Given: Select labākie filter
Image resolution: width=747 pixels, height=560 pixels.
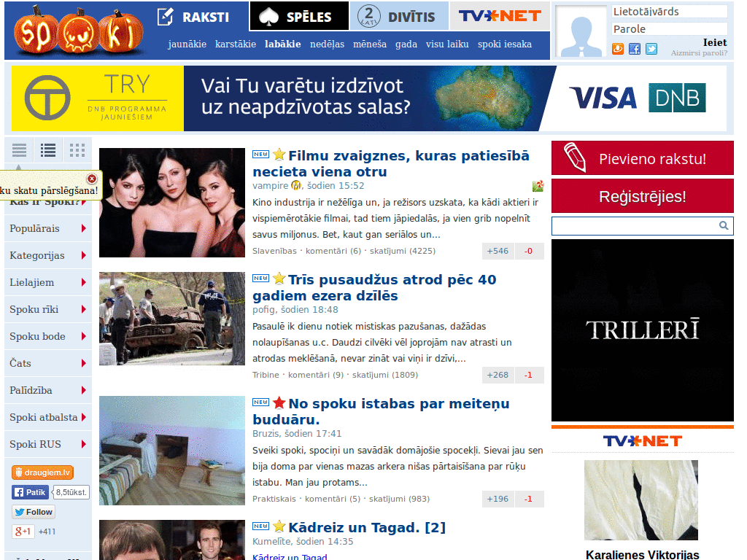Looking at the screenshot, I should click(x=283, y=44).
